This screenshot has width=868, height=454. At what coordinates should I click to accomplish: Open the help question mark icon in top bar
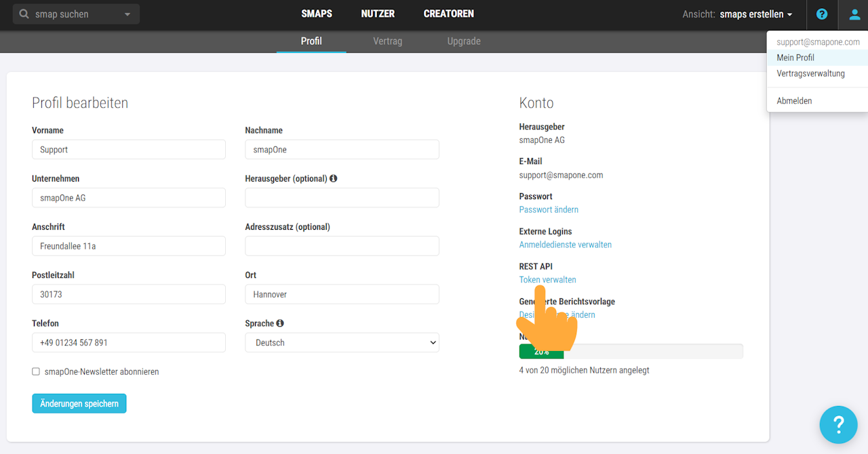pos(822,14)
